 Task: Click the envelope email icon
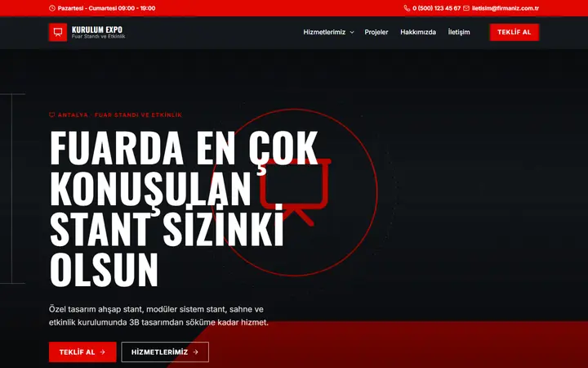tap(466, 8)
